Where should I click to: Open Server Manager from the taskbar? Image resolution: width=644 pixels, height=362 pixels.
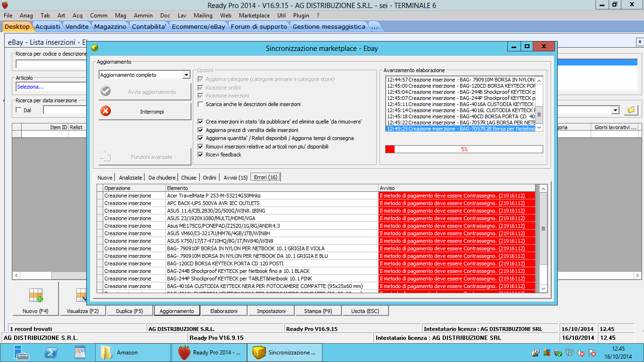22,353
